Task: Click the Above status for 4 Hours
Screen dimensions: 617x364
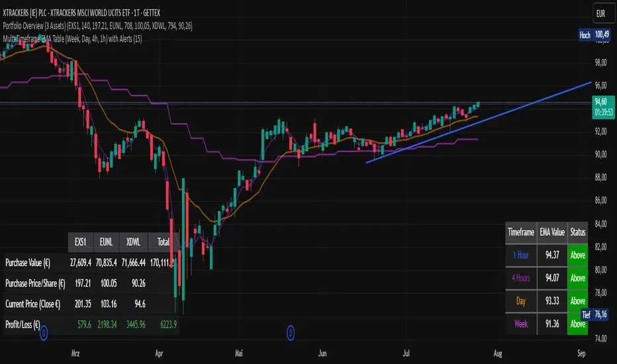Action: click(x=578, y=278)
